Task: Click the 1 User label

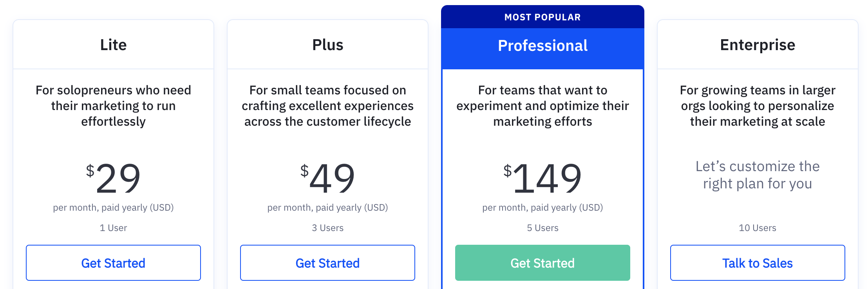Action: pos(113,228)
